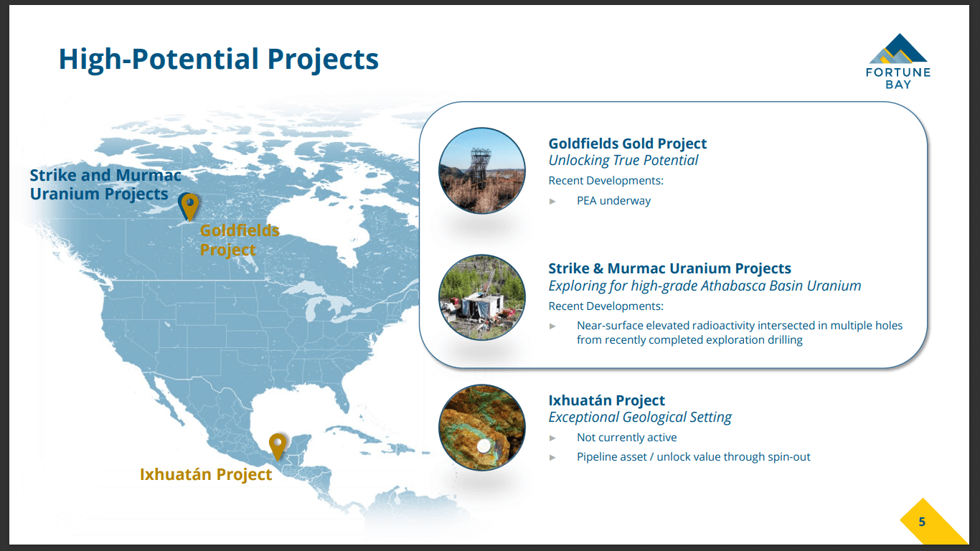Click the Goldfields headframe circular photo
This screenshot has width=980, height=551.
pyautogui.click(x=482, y=171)
